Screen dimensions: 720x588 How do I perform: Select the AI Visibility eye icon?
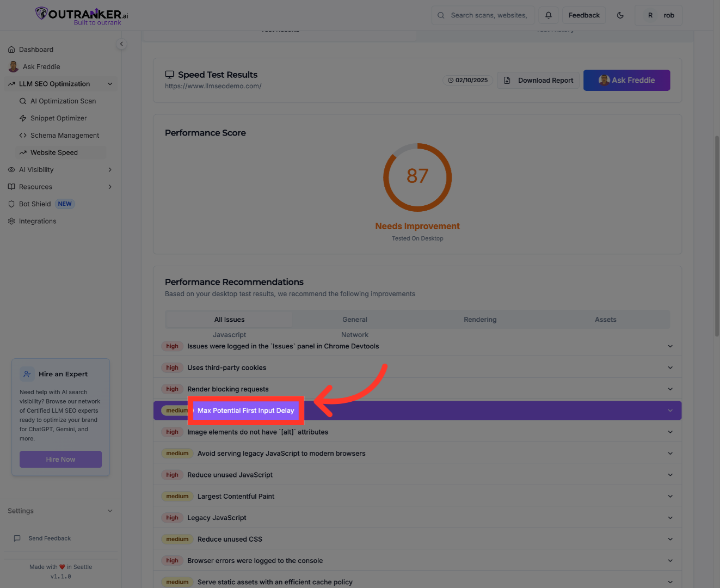click(11, 169)
